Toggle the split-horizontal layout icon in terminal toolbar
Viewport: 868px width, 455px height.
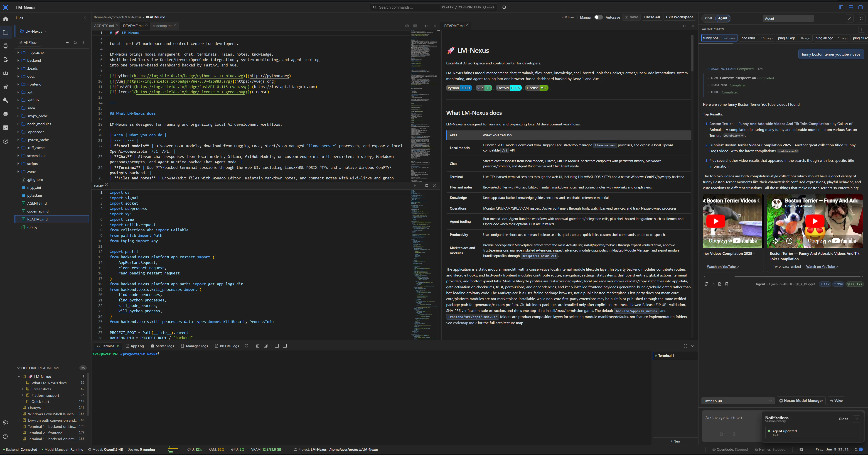click(285, 346)
